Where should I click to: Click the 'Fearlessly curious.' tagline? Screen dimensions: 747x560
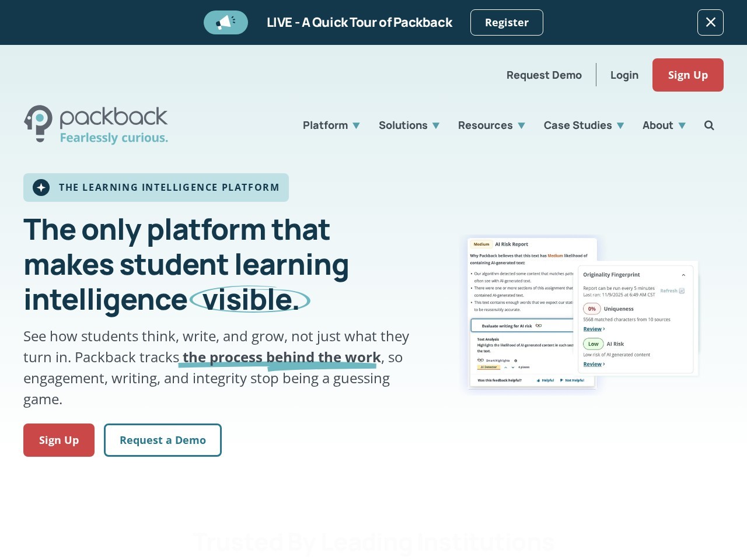[114, 138]
